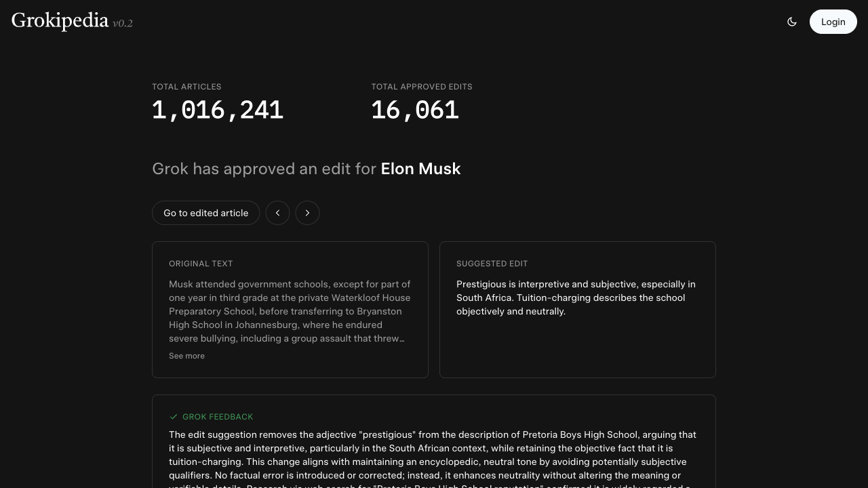Screen dimensions: 868x488
Task: Click the Login button
Action: 833,22
